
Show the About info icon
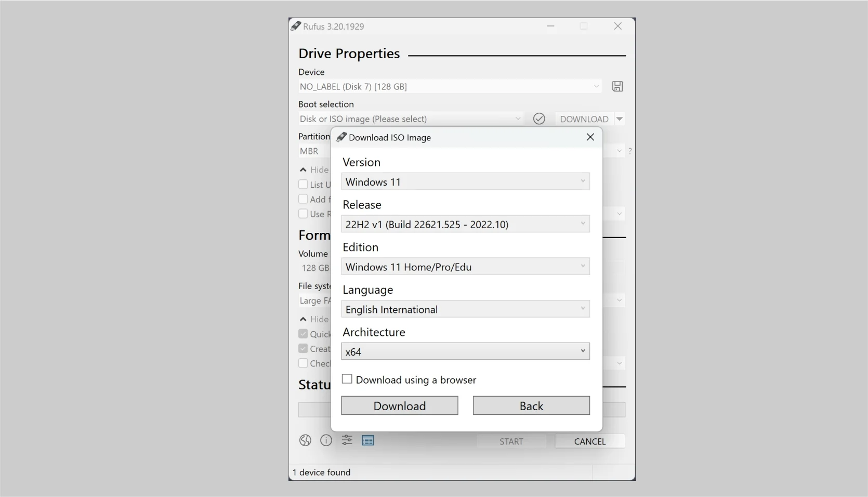pyautogui.click(x=326, y=441)
